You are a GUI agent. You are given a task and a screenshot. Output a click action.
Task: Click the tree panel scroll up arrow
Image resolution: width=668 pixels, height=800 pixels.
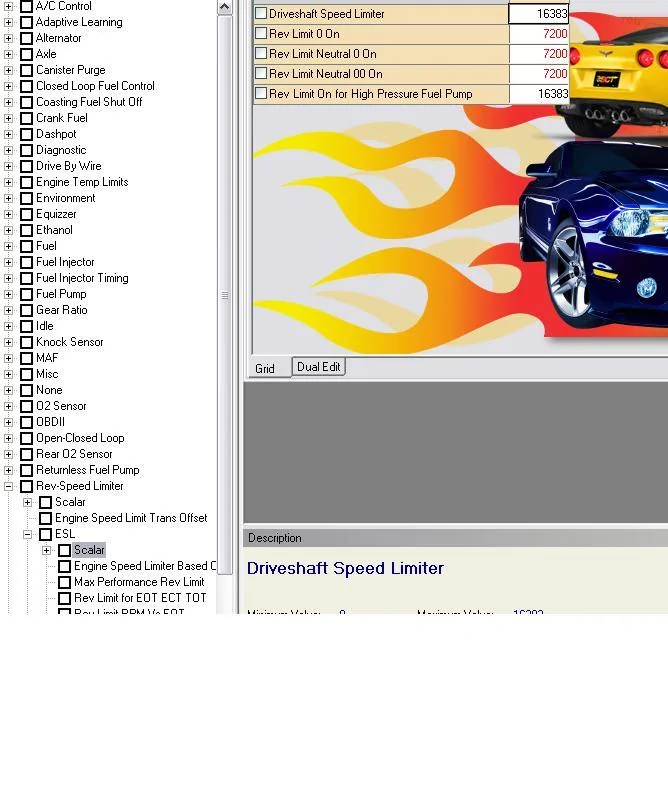tap(225, 7)
